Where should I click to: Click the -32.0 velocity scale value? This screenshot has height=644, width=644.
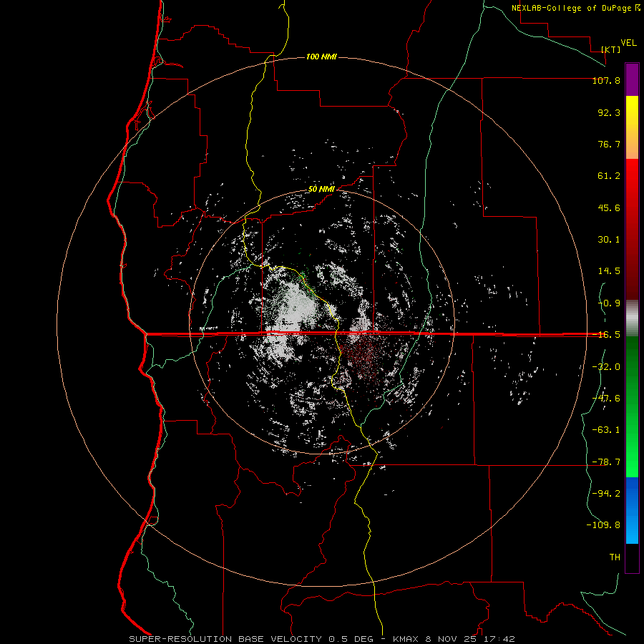(x=606, y=367)
